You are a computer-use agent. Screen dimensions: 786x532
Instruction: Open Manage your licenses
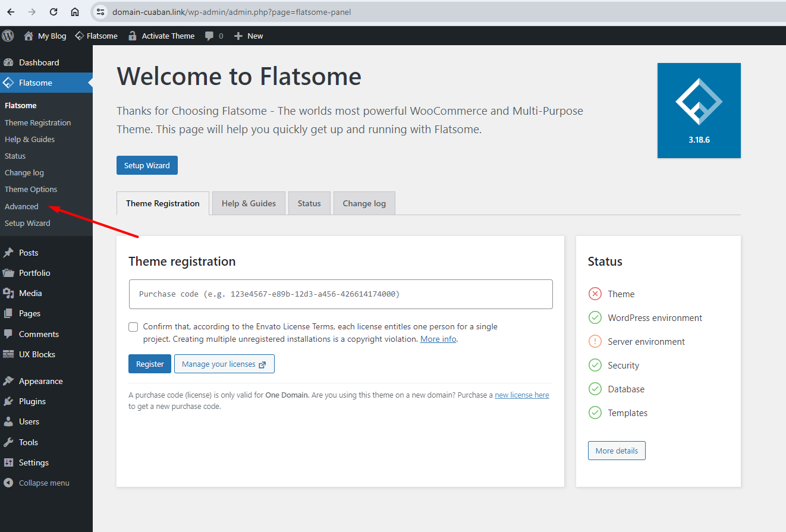click(x=224, y=364)
